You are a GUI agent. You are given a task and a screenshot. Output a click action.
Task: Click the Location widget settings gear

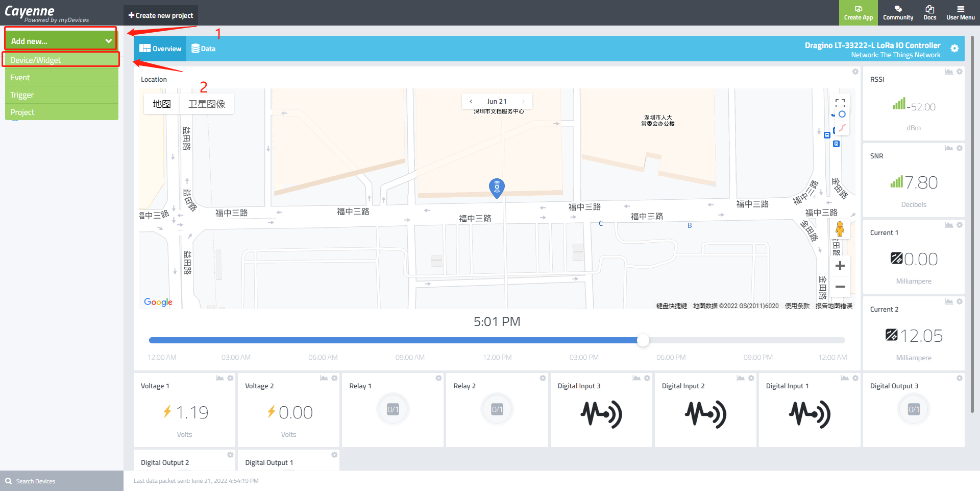pyautogui.click(x=855, y=72)
